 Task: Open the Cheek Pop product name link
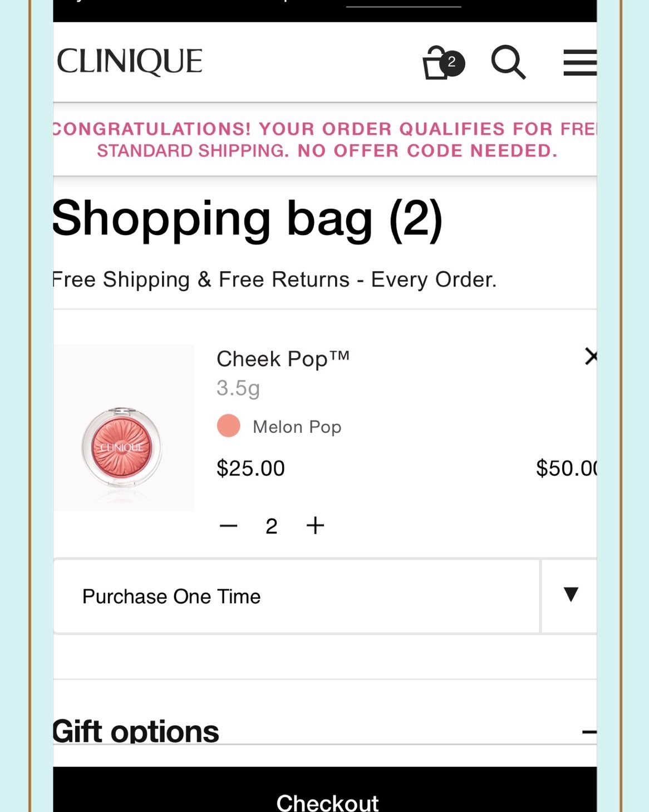click(283, 359)
